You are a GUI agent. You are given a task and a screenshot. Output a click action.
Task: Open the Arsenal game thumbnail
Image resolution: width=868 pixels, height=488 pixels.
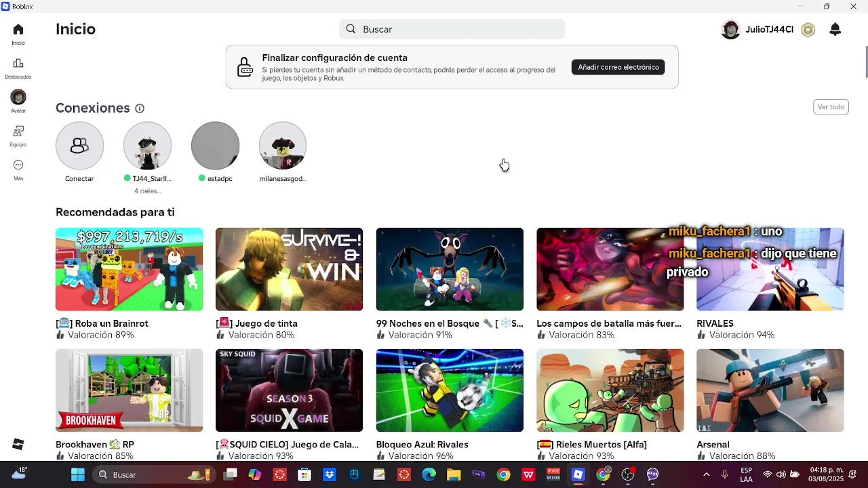pos(770,390)
